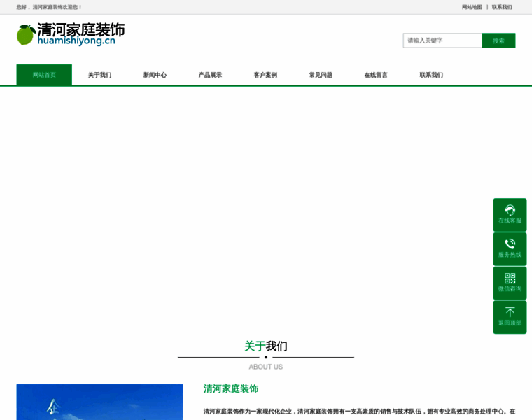Focus the keyword search input field

(x=442, y=41)
